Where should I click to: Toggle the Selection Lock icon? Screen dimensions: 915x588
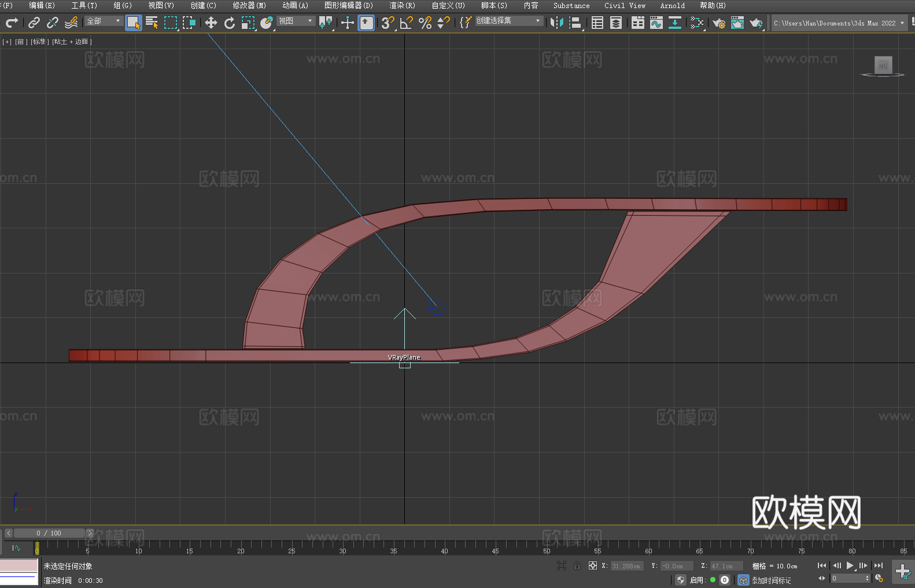[x=577, y=565]
